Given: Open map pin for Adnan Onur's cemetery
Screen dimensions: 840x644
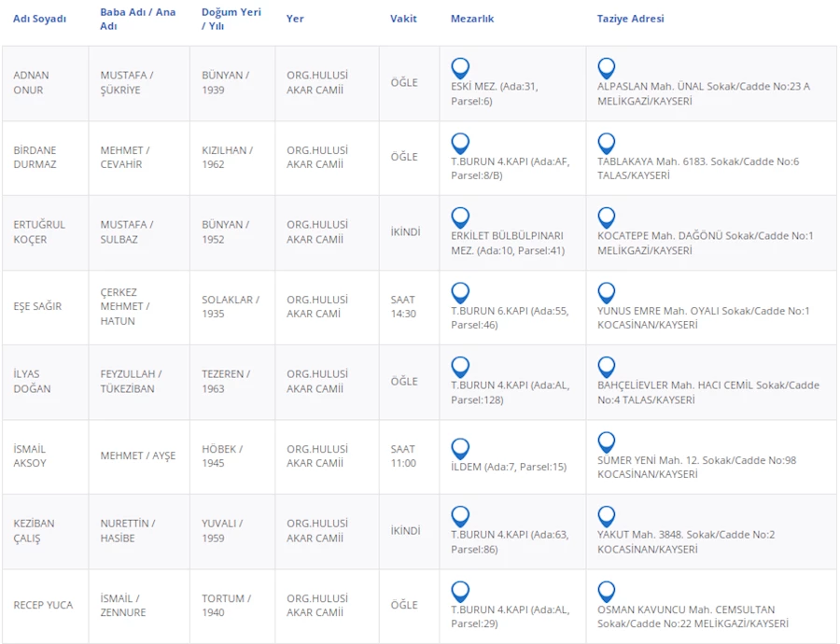Looking at the screenshot, I should pyautogui.click(x=460, y=68).
